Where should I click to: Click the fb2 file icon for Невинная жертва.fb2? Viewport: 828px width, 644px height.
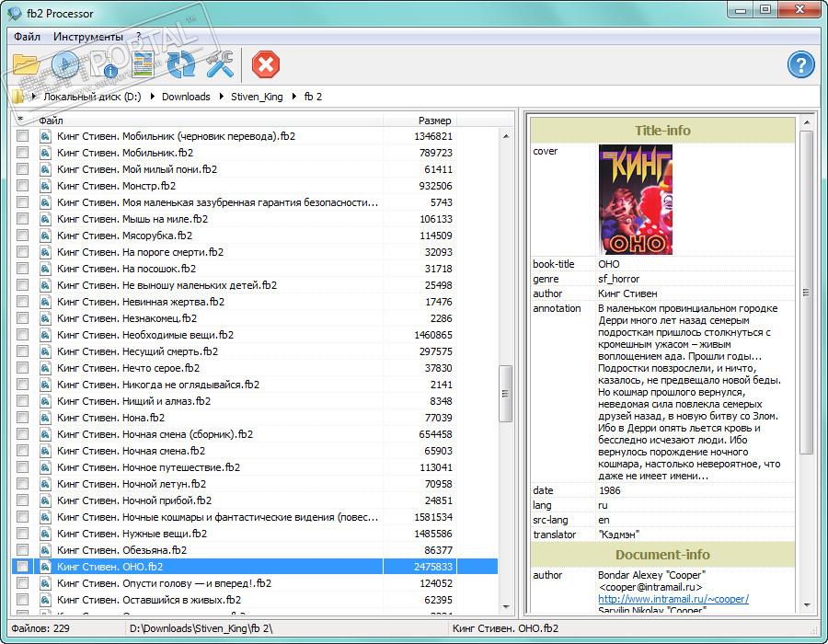point(45,302)
